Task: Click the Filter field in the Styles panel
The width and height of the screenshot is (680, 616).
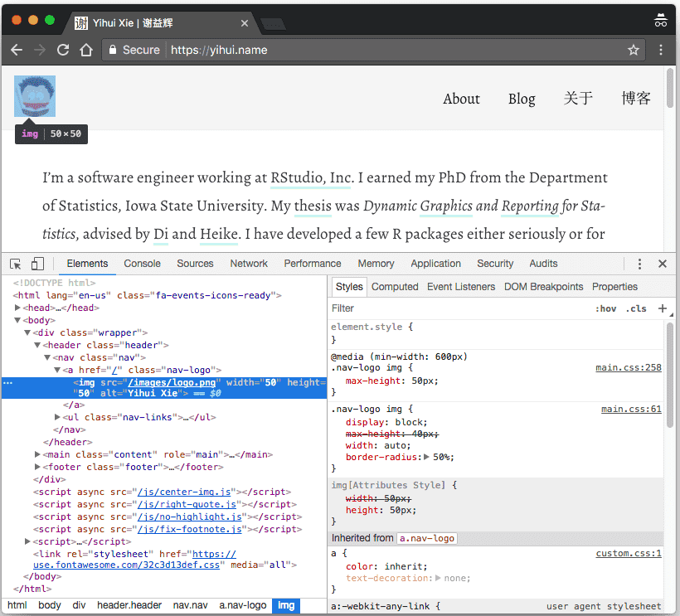Action: click(373, 308)
